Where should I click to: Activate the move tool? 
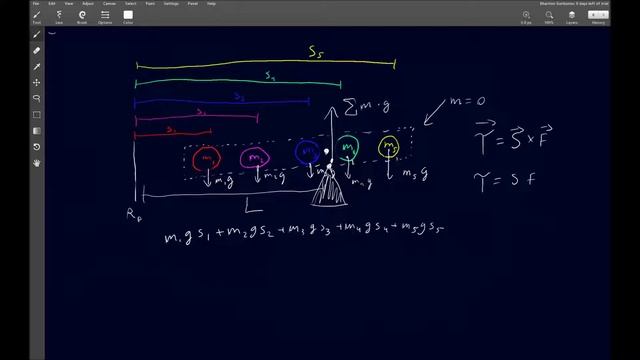[37, 83]
